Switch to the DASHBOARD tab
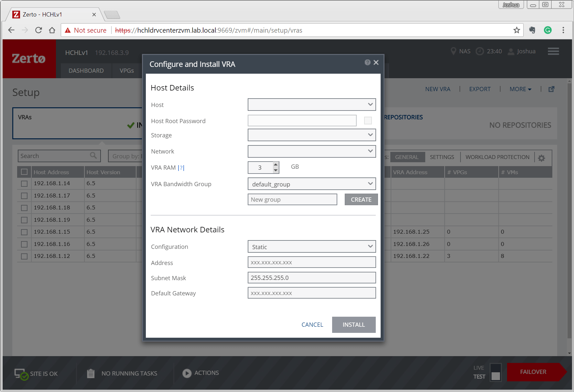574x392 pixels. click(x=86, y=70)
